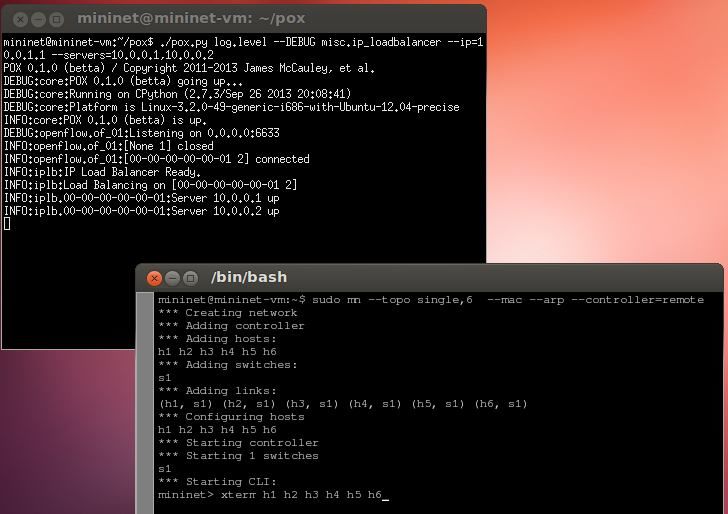
Task: Click the 'POX 0.1.0 (betta) / Copyright' line
Action: click(189, 68)
